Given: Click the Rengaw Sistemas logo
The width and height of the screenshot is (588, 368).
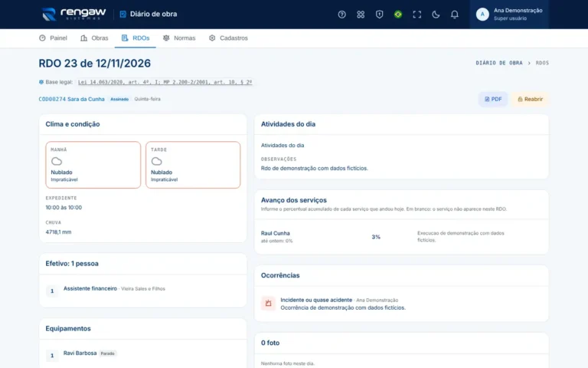Looking at the screenshot, I should [x=73, y=15].
